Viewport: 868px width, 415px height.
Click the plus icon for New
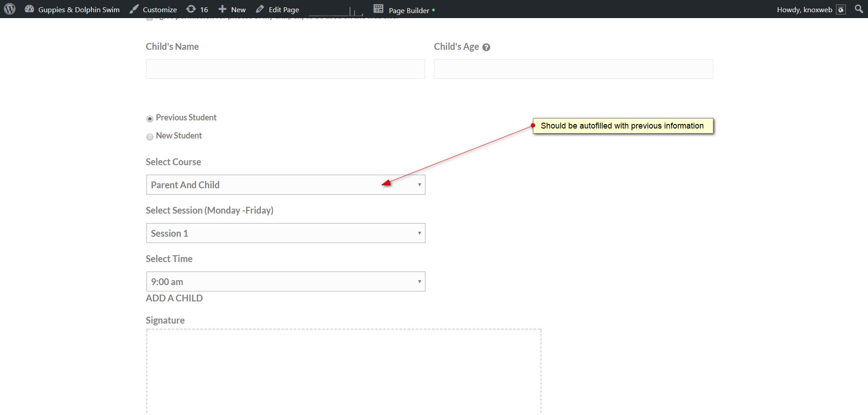coord(222,9)
